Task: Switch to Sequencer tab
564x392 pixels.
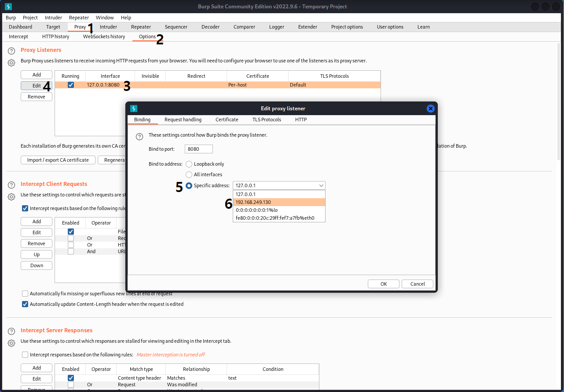Action: pos(176,27)
